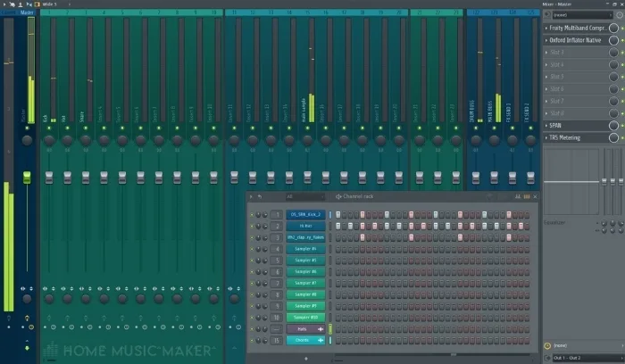Open Wide 3 mixer layout dropdown
Image resolution: width=625 pixels, height=364 pixels.
click(x=55, y=4)
